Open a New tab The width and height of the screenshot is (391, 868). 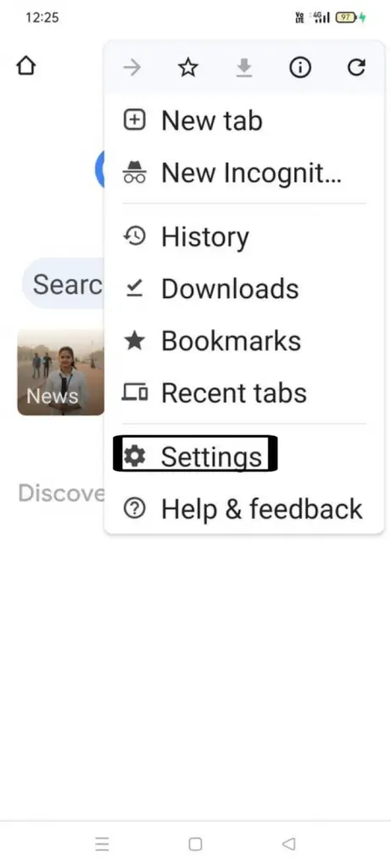tap(243, 120)
